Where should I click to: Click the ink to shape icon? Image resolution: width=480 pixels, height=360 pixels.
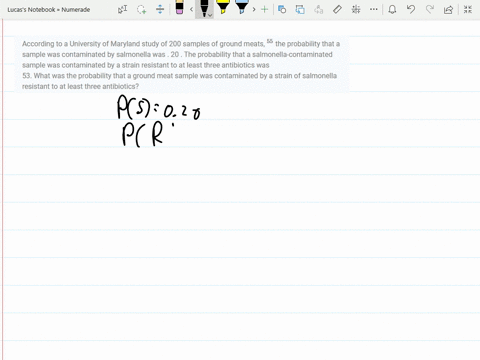300,9
